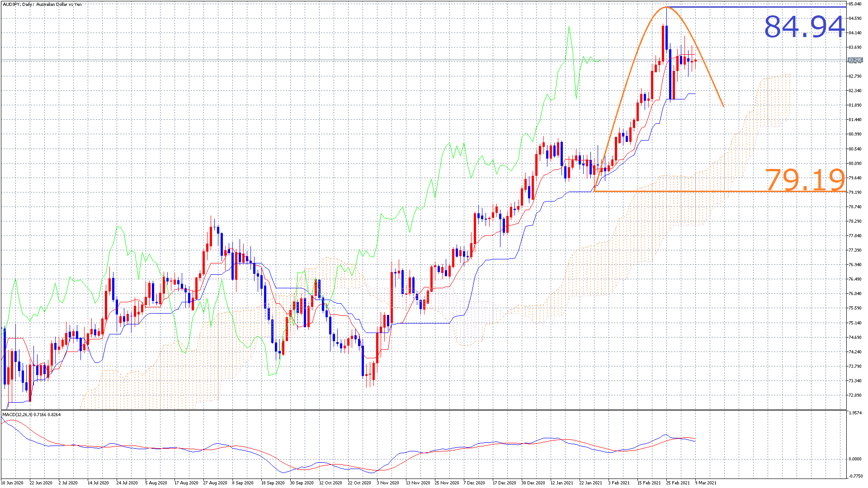
Task: Click the 22 Jan 2021 date label
Action: pyautogui.click(x=590, y=483)
